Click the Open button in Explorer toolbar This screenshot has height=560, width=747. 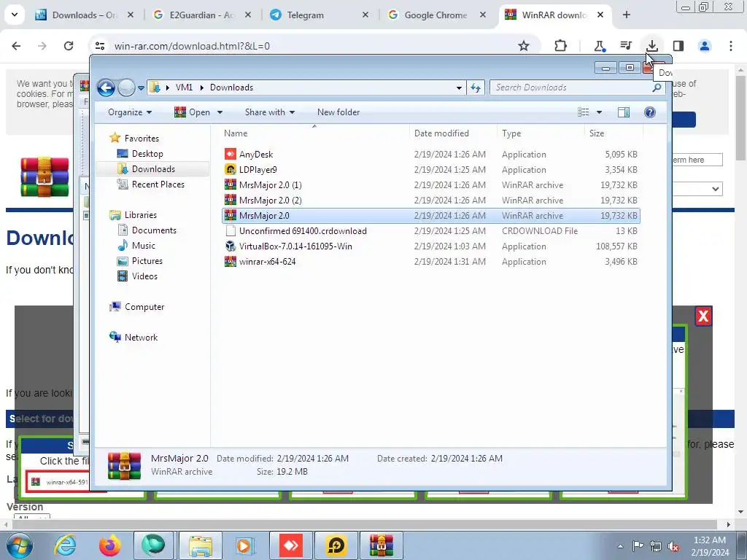pyautogui.click(x=193, y=112)
